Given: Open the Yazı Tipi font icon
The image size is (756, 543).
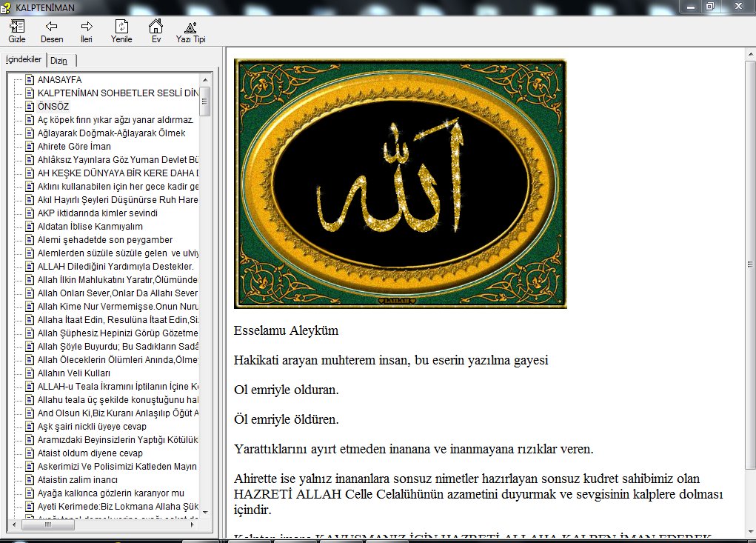Looking at the screenshot, I should click(x=190, y=27).
